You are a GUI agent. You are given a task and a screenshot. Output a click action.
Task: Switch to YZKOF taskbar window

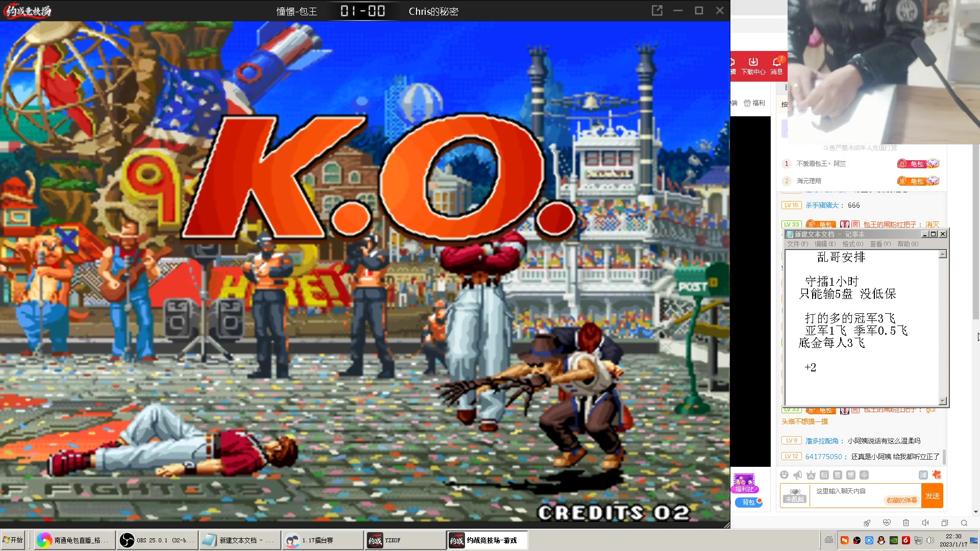(405, 540)
